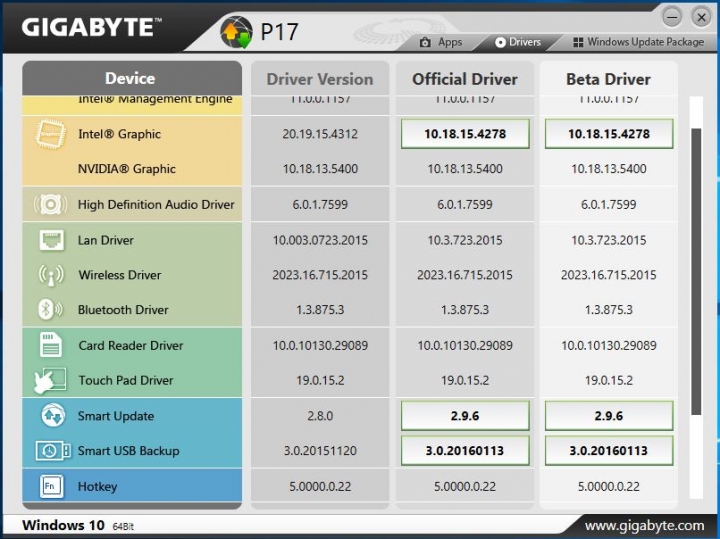Click the Beta Driver column header

(x=608, y=79)
